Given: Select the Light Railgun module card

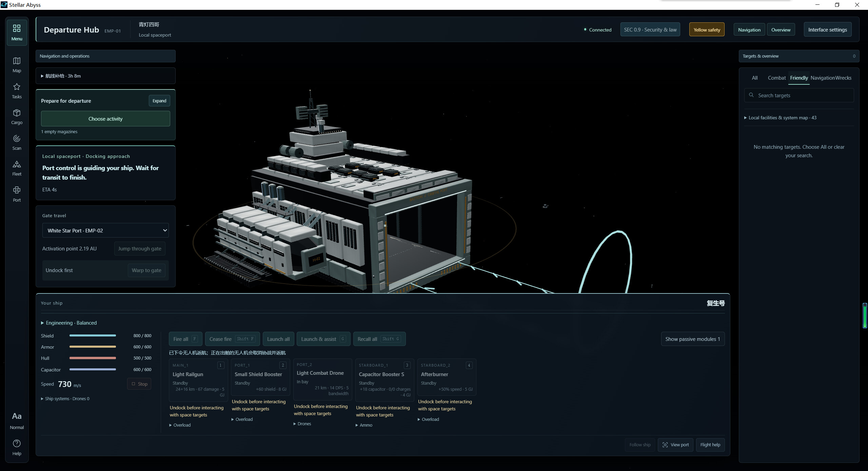Looking at the screenshot, I should coord(198,380).
